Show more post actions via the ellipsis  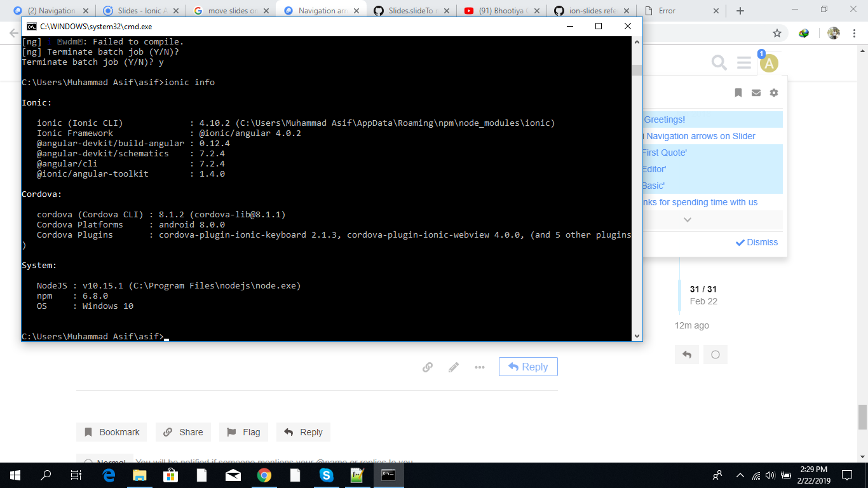tap(479, 367)
